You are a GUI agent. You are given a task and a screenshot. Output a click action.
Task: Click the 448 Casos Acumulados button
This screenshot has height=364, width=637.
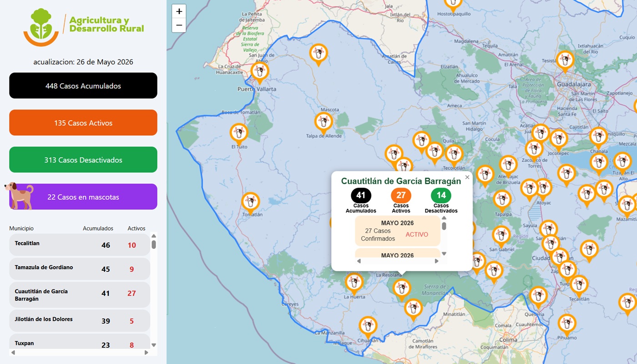click(83, 86)
